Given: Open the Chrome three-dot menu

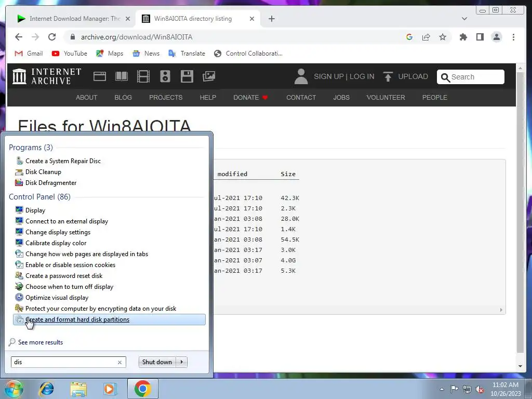Looking at the screenshot, I should tap(513, 37).
